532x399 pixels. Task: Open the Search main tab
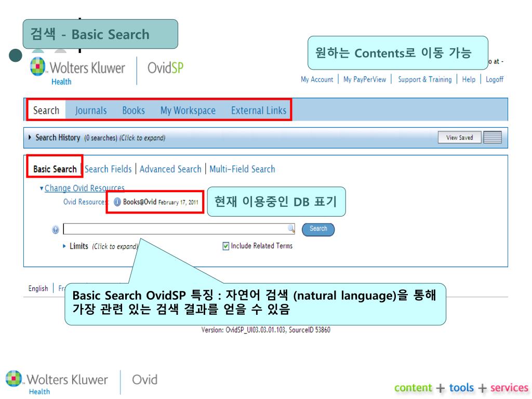(46, 111)
